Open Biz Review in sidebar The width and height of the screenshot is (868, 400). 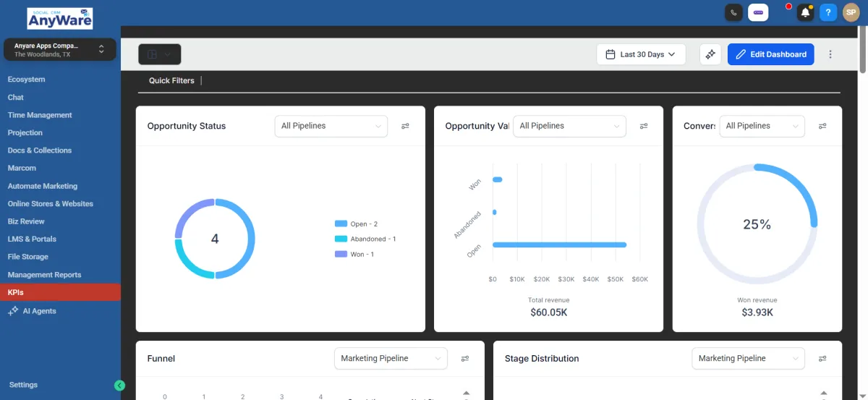26,221
